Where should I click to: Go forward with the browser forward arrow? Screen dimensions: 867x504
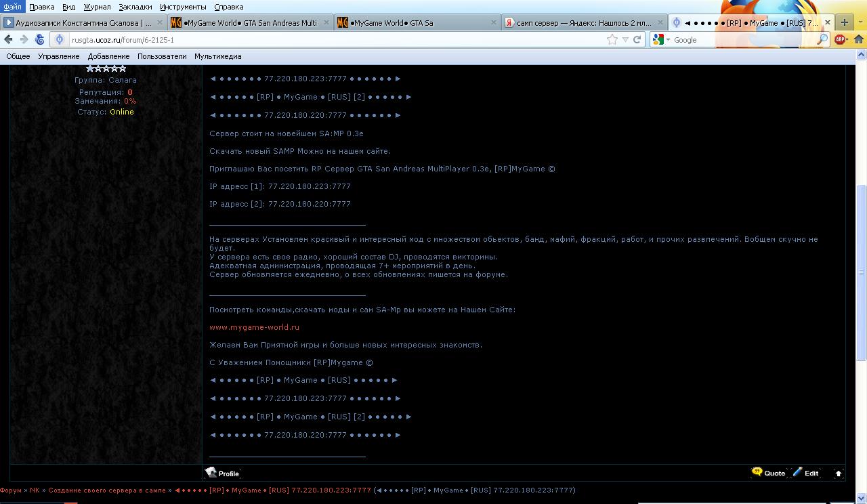(24, 39)
